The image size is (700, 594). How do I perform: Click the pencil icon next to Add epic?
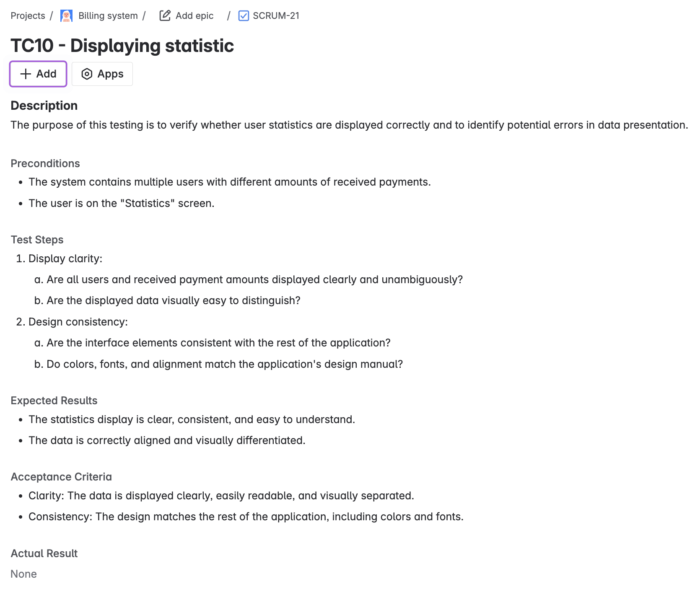click(164, 15)
